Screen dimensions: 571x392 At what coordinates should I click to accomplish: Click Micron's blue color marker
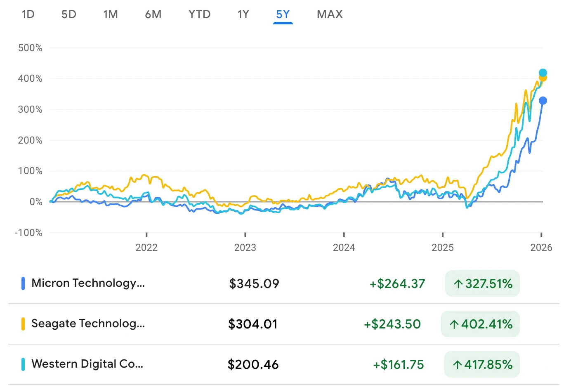(23, 283)
